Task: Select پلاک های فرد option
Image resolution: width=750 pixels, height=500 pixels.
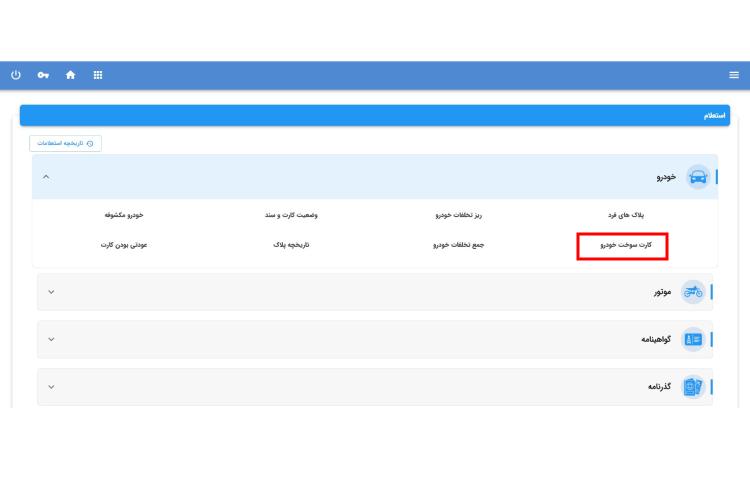Action: 627,215
